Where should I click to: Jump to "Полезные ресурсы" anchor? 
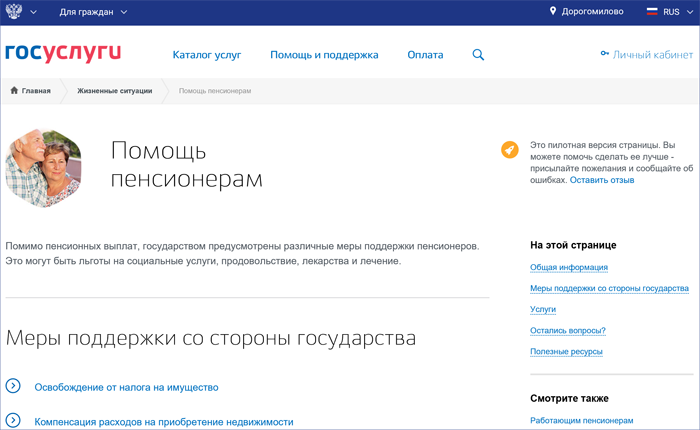(566, 351)
